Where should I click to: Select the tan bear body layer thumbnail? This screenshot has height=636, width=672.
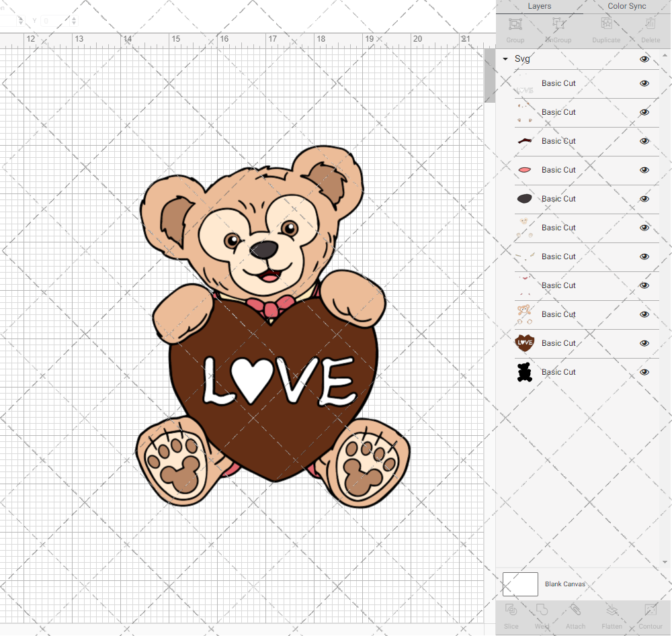(525, 314)
